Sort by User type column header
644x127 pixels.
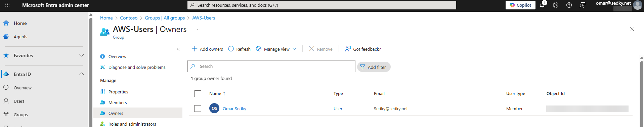click(x=516, y=94)
